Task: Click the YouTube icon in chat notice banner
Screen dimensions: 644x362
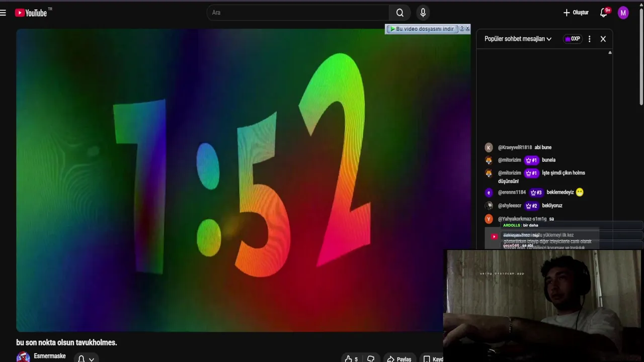Action: [x=494, y=237]
